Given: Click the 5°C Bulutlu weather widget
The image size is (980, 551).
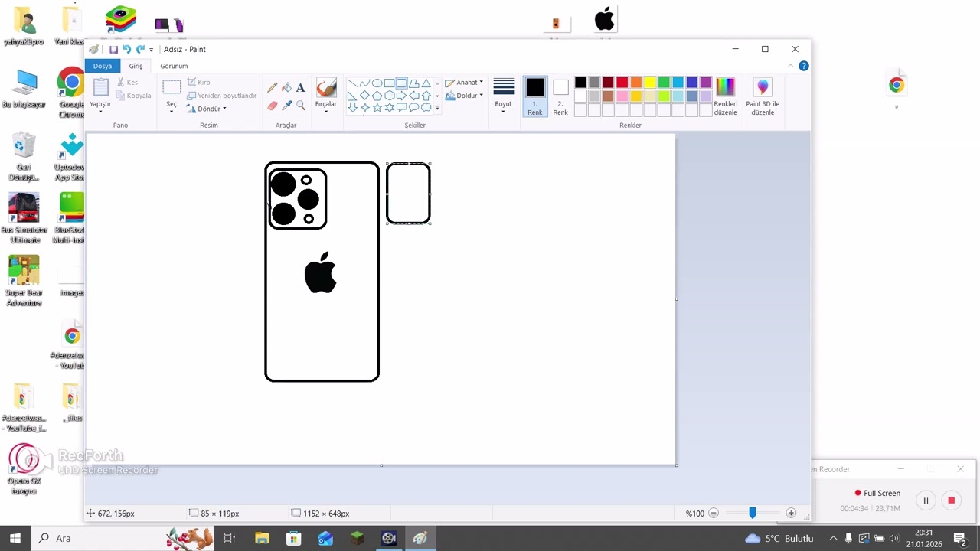Looking at the screenshot, I should (779, 538).
